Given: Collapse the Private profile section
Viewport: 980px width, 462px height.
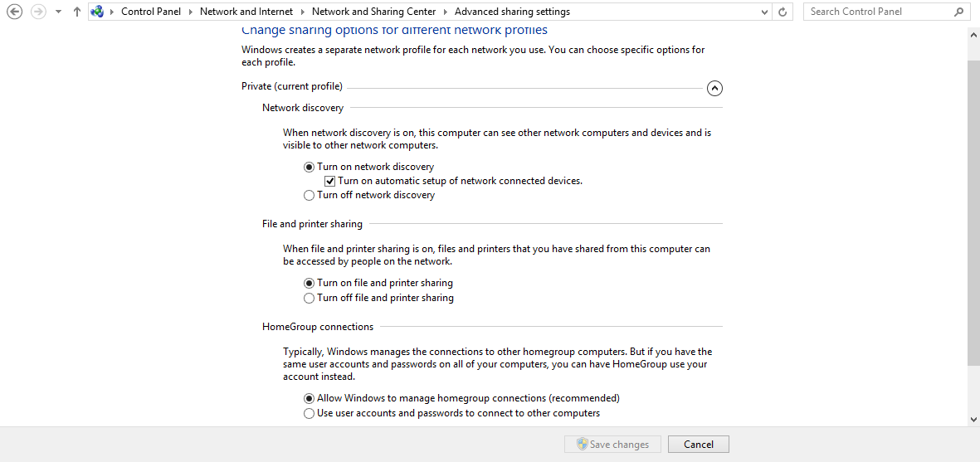Looking at the screenshot, I should pos(714,88).
